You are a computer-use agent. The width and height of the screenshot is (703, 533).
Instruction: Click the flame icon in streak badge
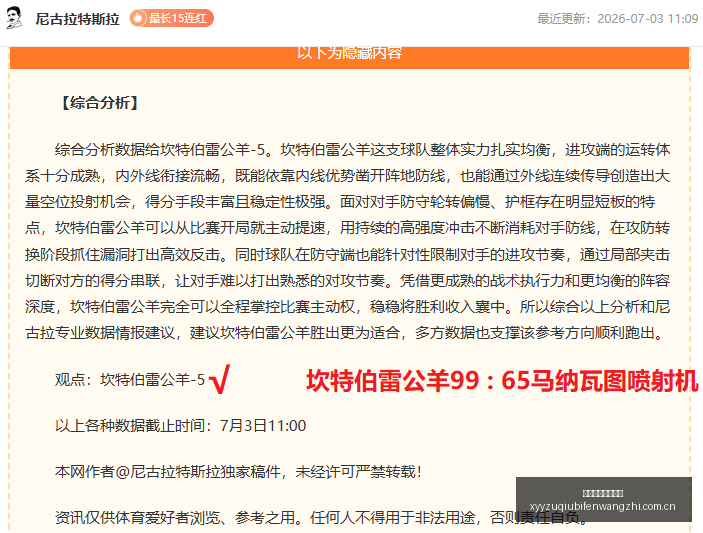[139, 18]
